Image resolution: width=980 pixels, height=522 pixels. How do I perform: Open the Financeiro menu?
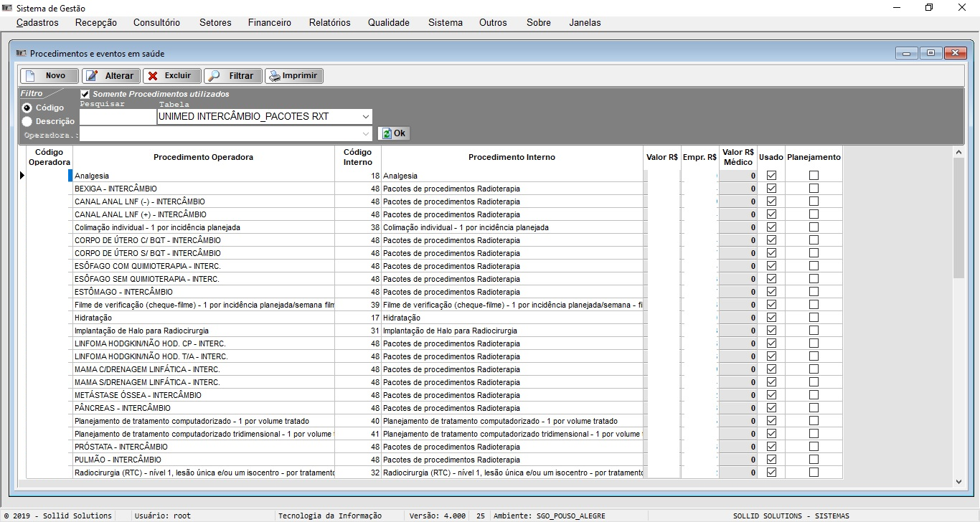(x=270, y=22)
